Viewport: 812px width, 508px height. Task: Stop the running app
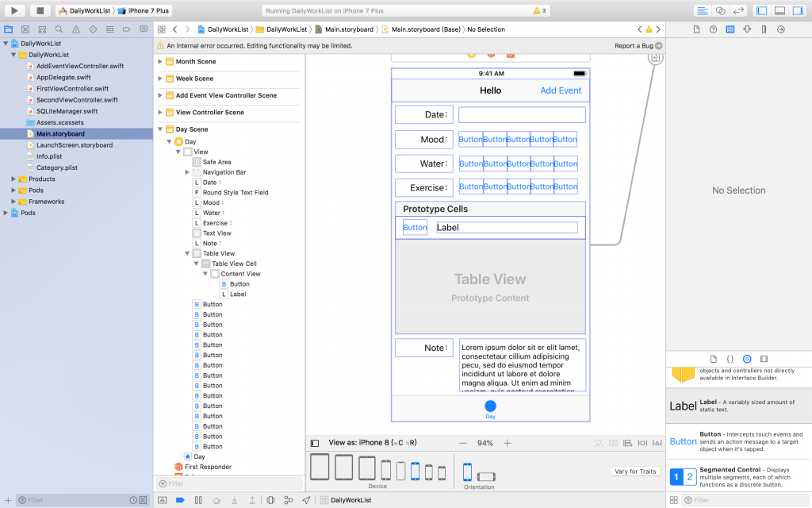[40, 10]
